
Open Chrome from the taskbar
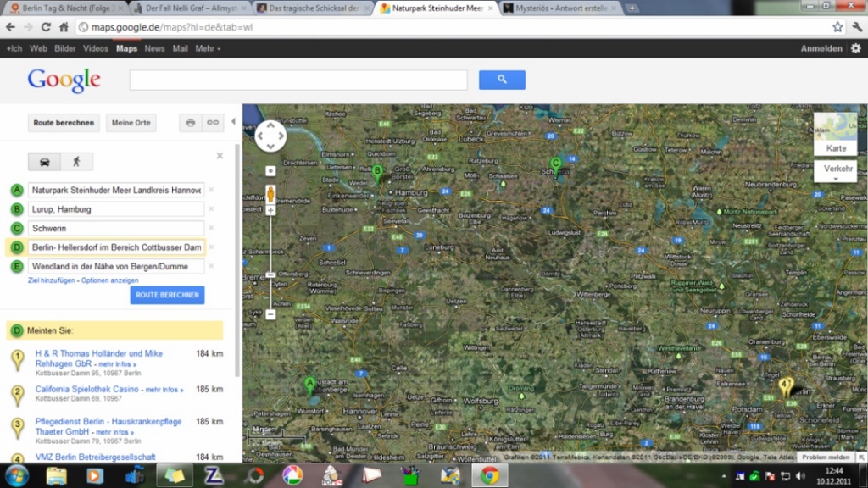click(x=489, y=476)
